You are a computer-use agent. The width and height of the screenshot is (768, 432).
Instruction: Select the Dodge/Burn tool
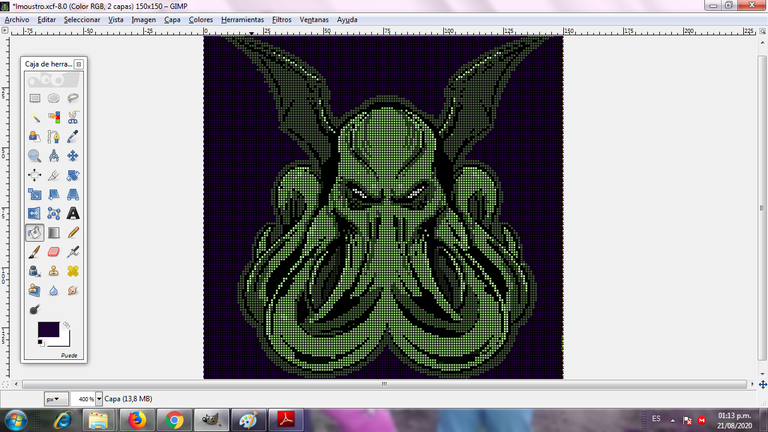[x=34, y=310]
